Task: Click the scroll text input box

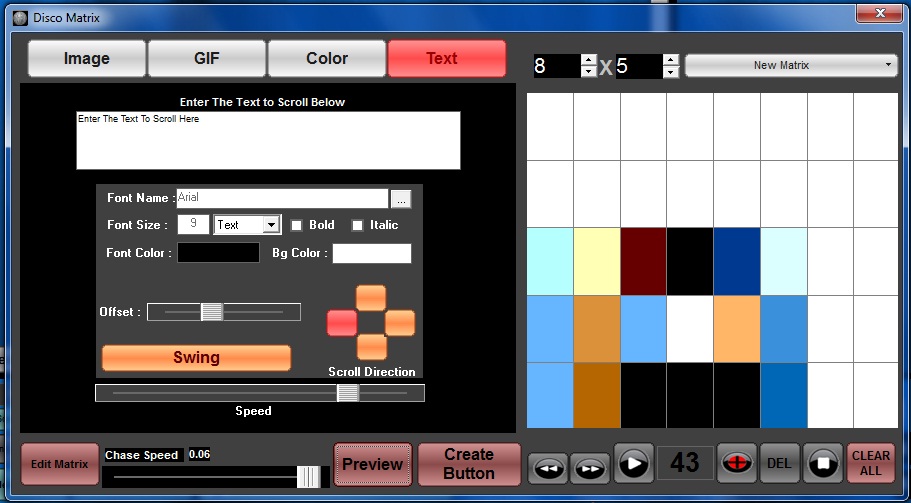Action: [268, 140]
